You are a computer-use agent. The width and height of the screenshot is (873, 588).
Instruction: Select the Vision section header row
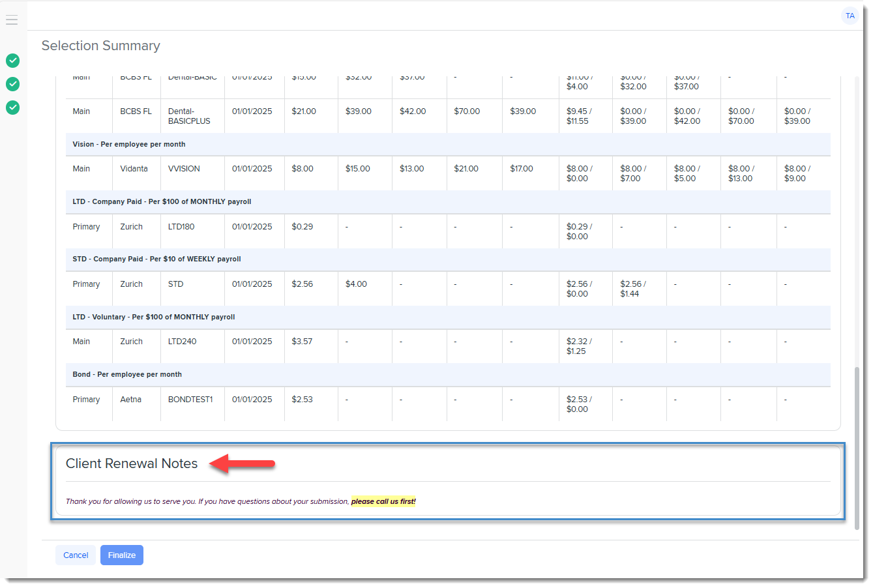tap(129, 145)
